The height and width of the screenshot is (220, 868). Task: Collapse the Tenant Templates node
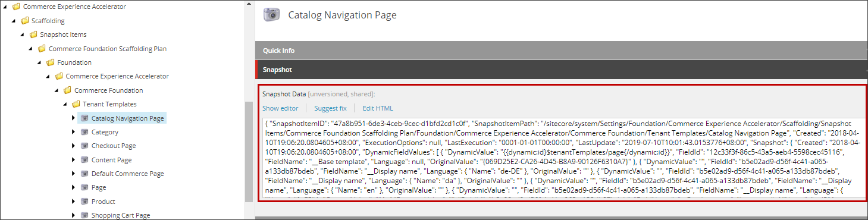coord(65,104)
